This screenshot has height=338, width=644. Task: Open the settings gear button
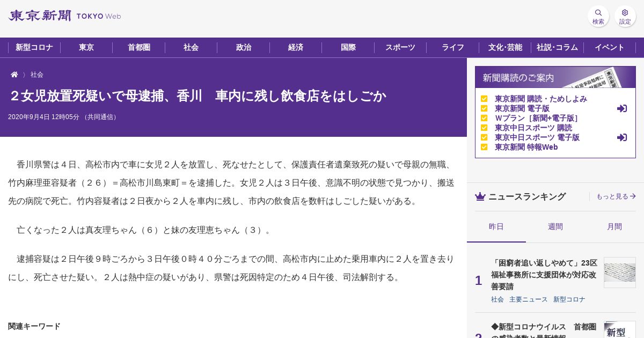(625, 16)
